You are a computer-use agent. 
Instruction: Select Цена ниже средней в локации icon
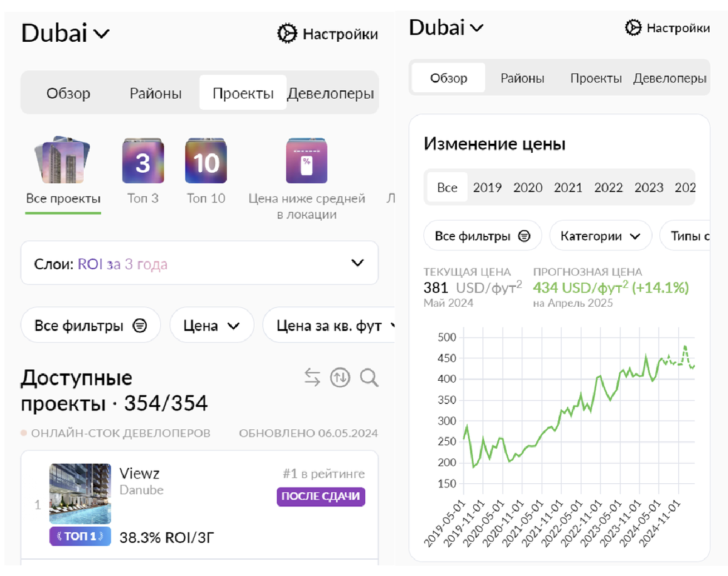pyautogui.click(x=307, y=161)
